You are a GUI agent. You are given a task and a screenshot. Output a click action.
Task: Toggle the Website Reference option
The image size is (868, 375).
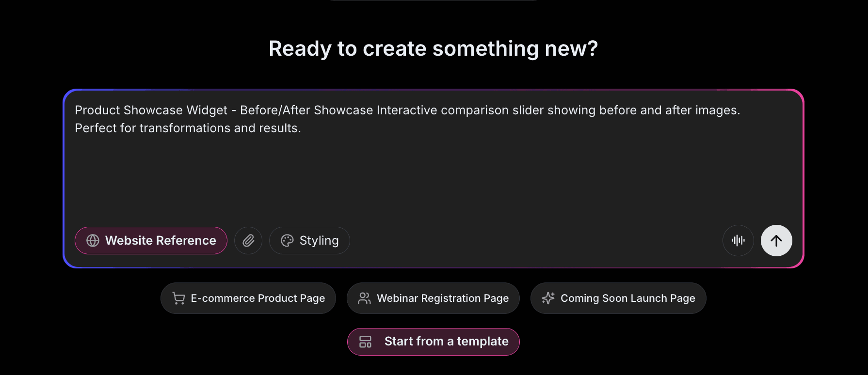coord(151,240)
